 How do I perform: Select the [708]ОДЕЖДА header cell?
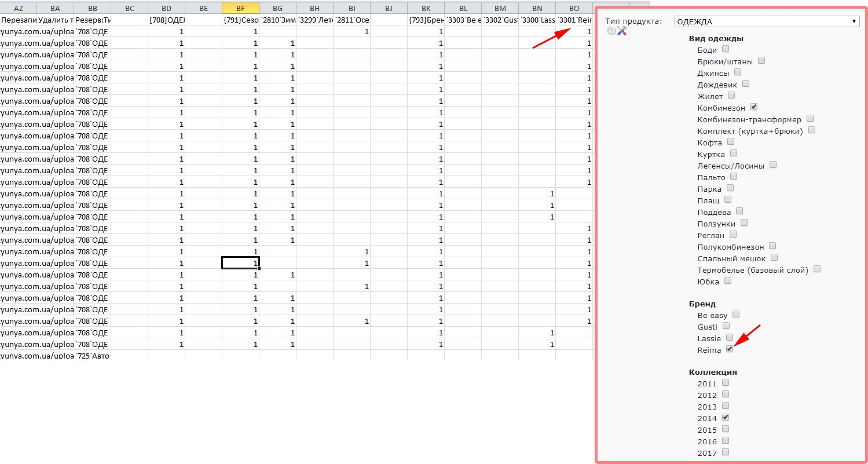click(166, 20)
